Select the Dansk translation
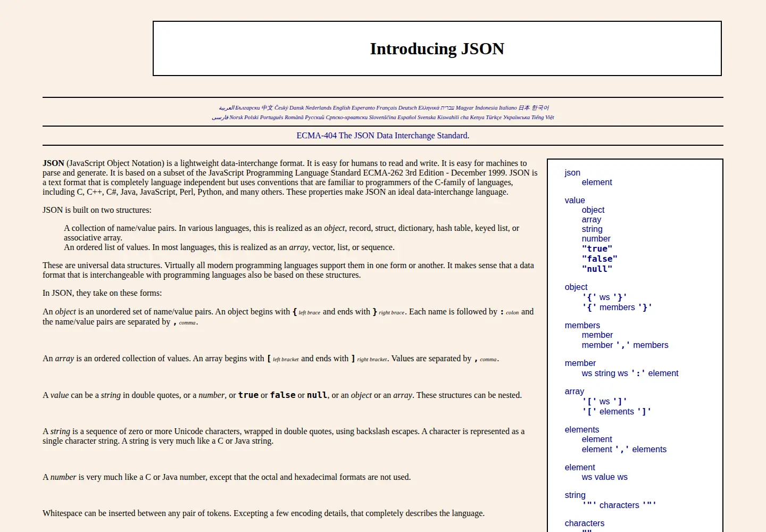The image size is (766, 532). click(296, 107)
